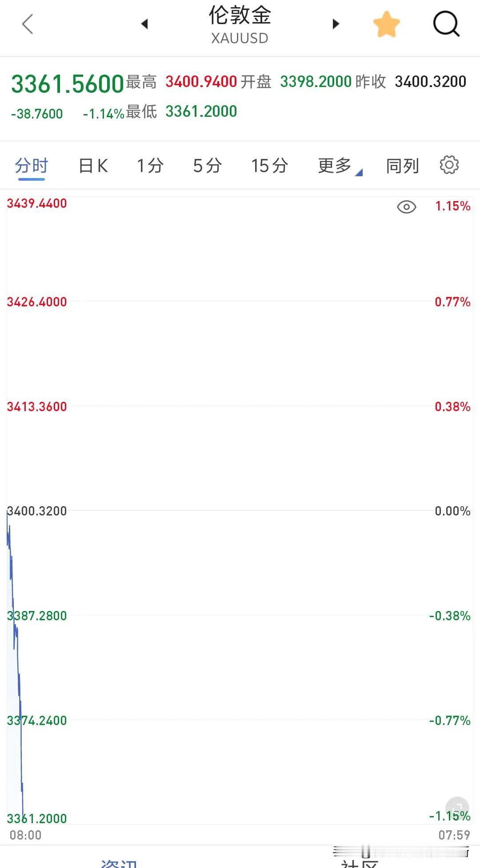Toggle chart visibility eye icon

406,207
